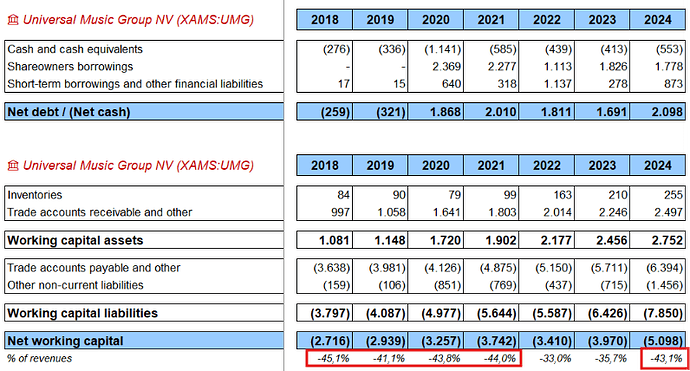This screenshot has height=371, width=690.
Task: Click the Inventories row label
Action: coord(34,195)
